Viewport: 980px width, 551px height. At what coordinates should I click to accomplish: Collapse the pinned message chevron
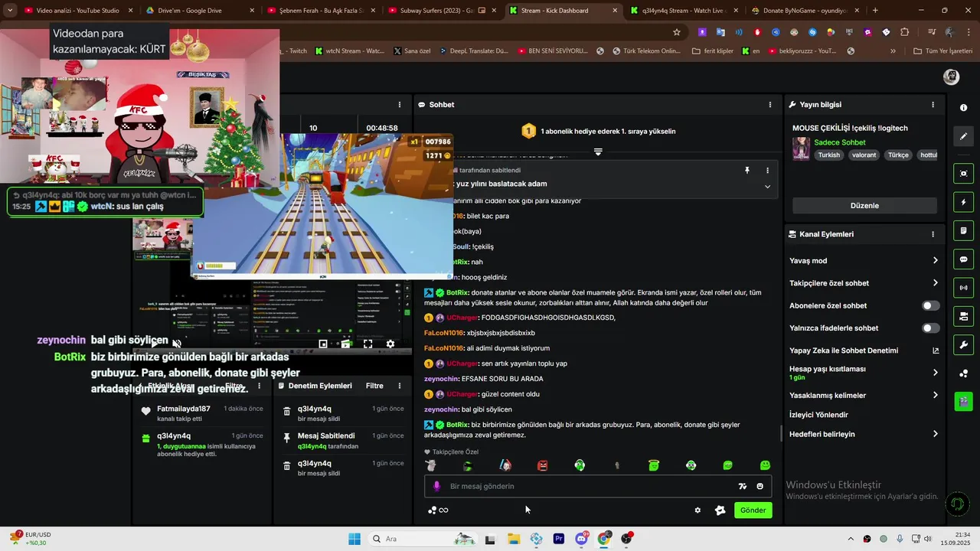[x=767, y=186]
